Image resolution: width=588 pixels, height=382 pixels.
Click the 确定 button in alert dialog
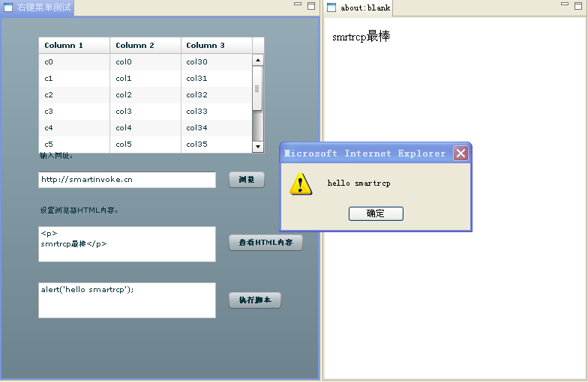tap(376, 213)
